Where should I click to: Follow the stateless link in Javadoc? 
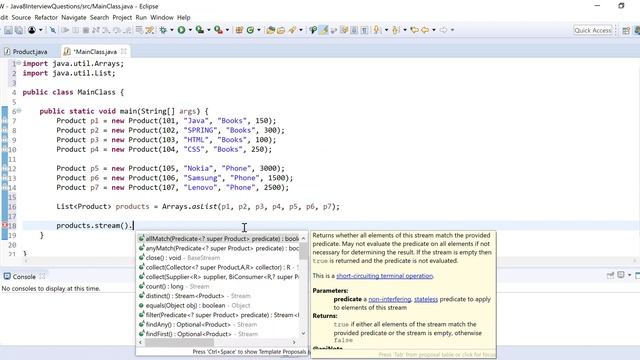click(426, 299)
